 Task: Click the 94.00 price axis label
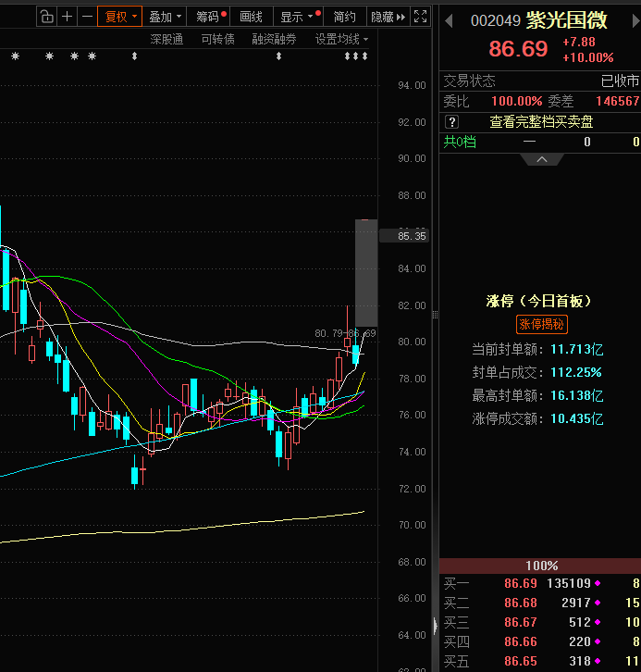point(412,86)
